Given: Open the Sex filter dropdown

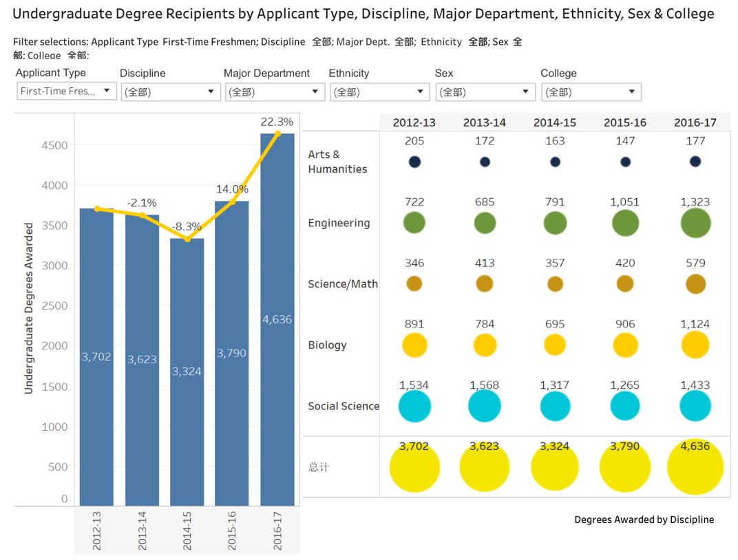Looking at the screenshot, I should click(x=486, y=91).
